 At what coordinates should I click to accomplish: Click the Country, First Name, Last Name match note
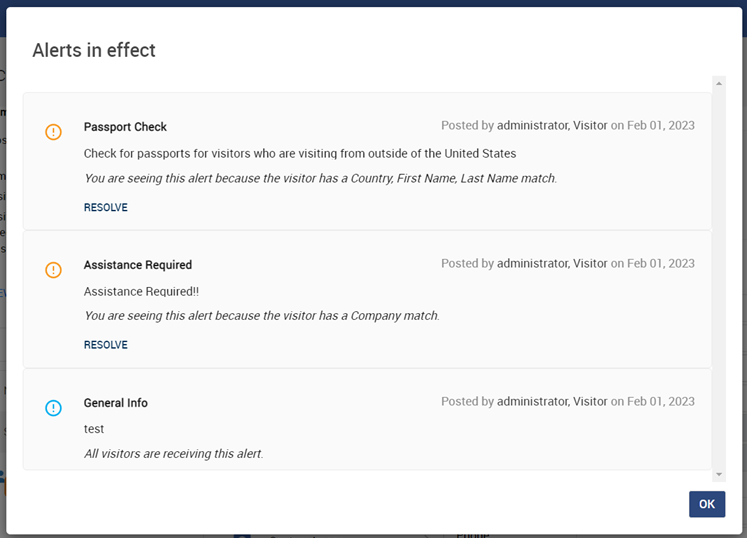pos(320,178)
